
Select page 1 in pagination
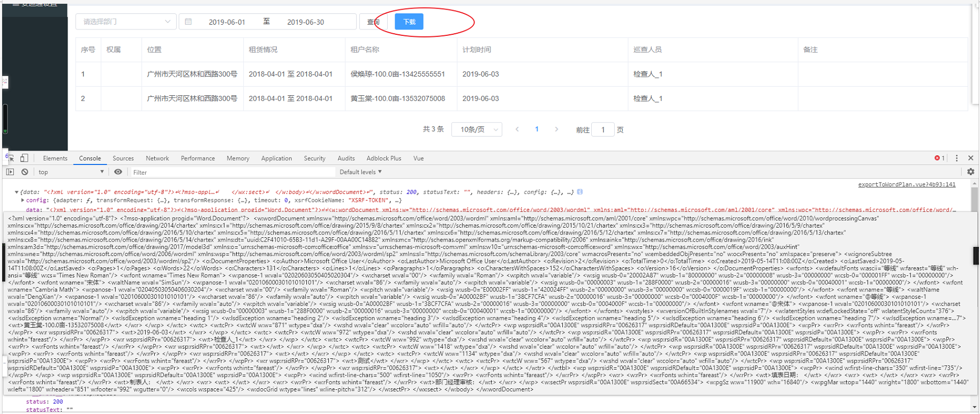[x=537, y=130]
